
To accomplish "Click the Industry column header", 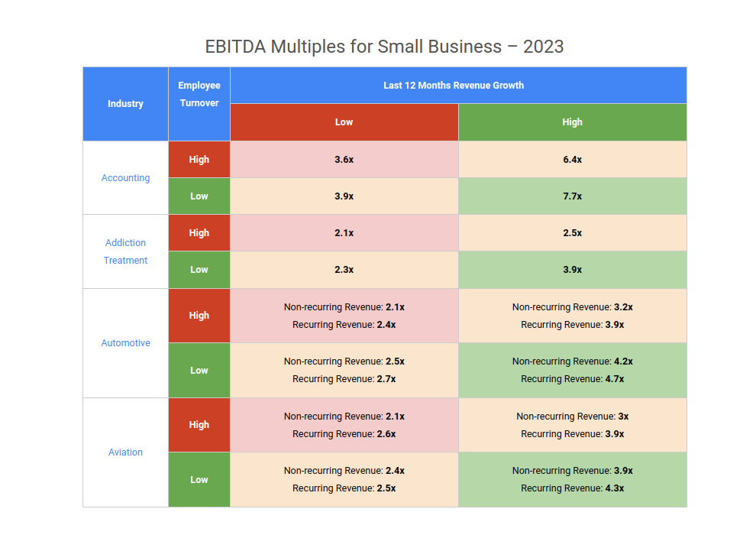I will coord(125,104).
